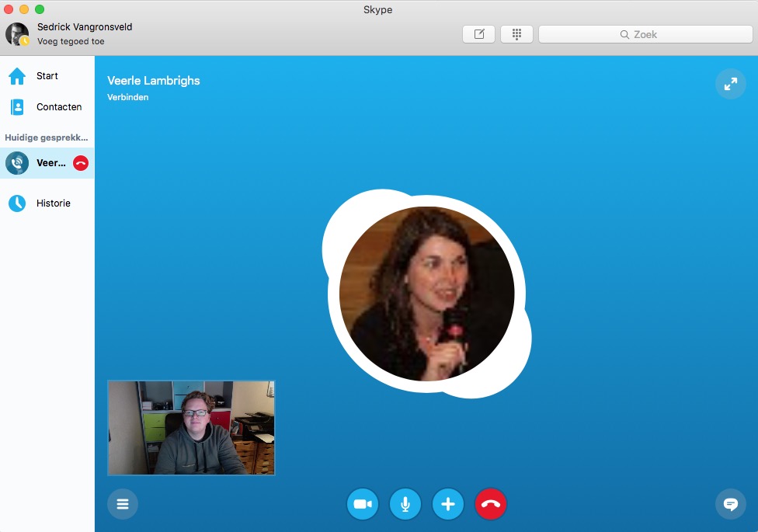The image size is (758, 532).
Task: Select the Veer... current conversation
Action: tap(47, 163)
